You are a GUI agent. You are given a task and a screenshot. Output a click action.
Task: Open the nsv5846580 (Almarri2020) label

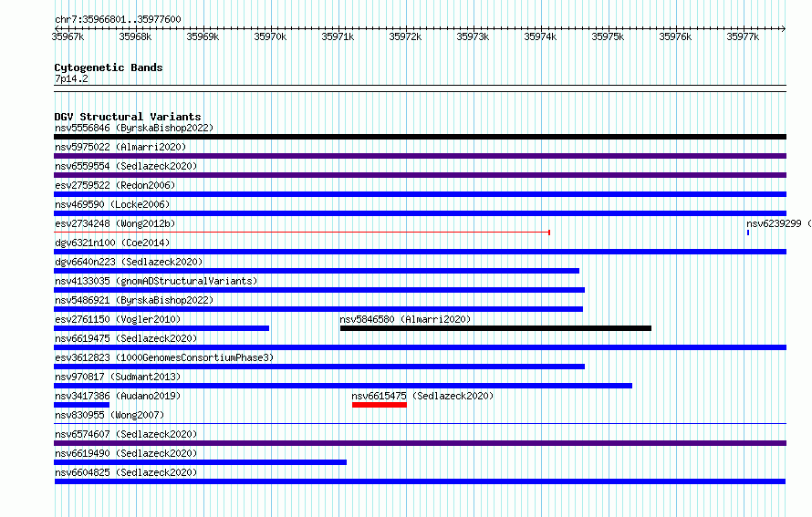tap(405, 319)
